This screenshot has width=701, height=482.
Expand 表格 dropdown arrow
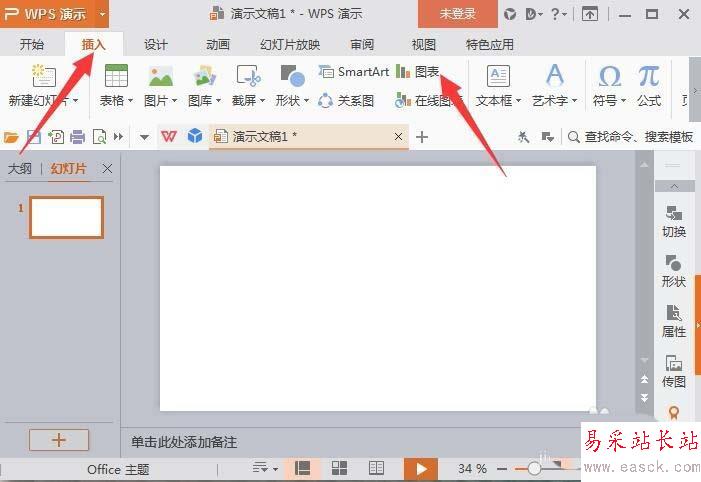pyautogui.click(x=130, y=101)
